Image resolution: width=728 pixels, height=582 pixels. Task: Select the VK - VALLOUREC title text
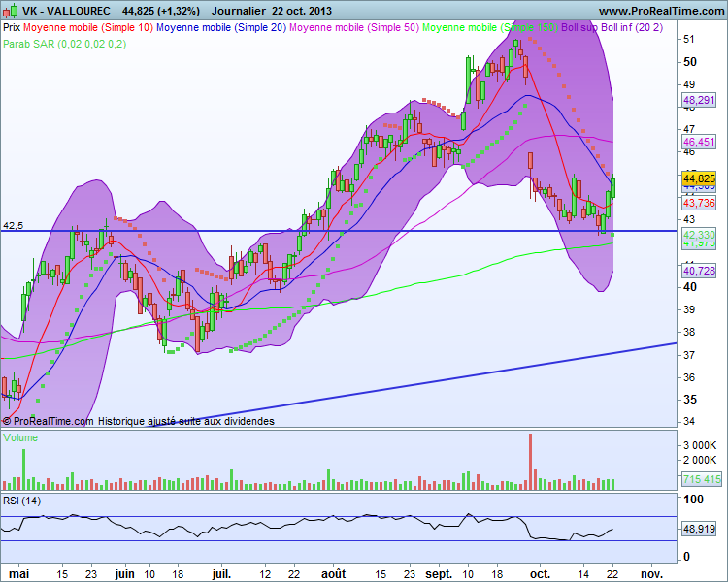66,11
